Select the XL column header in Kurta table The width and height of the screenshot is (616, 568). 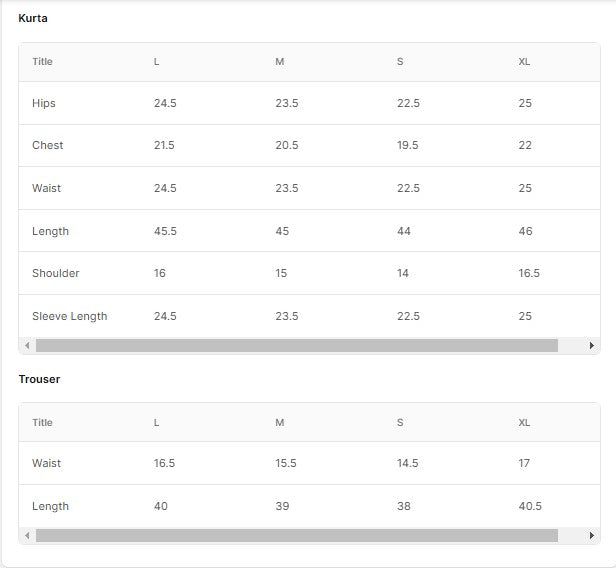click(x=524, y=62)
